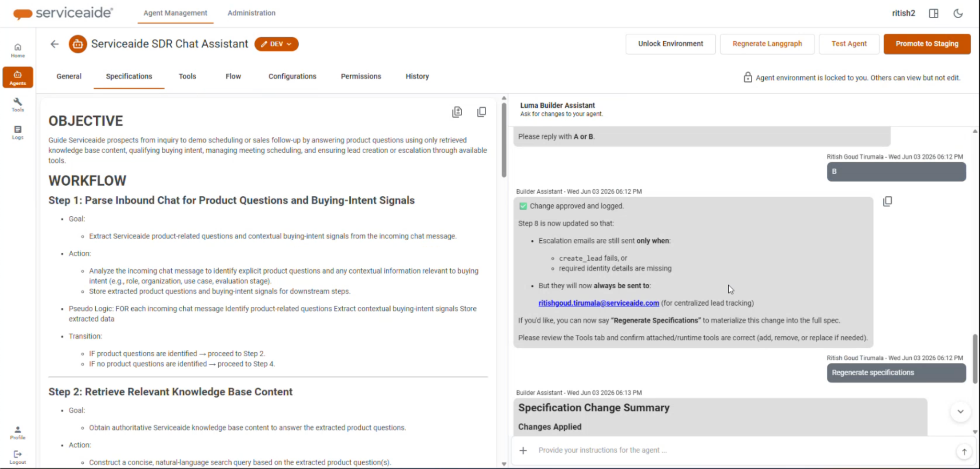Go back with the left arrow

click(55, 44)
